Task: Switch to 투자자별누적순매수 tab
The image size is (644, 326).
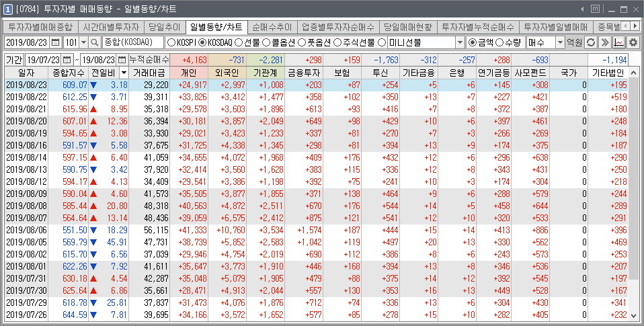Action: [x=478, y=28]
